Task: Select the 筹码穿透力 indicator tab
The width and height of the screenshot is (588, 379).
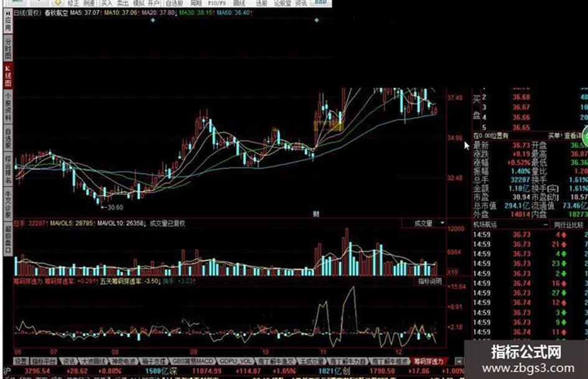Action: [428, 362]
